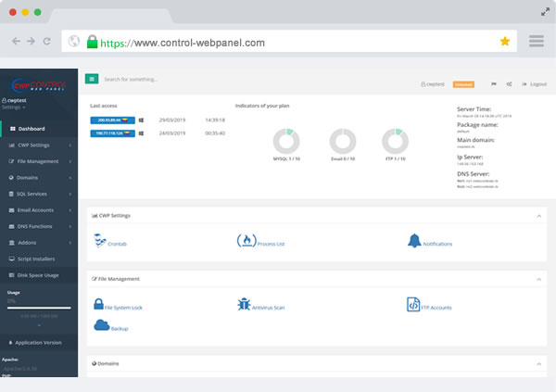Open the browser hamburger menu
Screen dimensions: 556x392
(536, 42)
